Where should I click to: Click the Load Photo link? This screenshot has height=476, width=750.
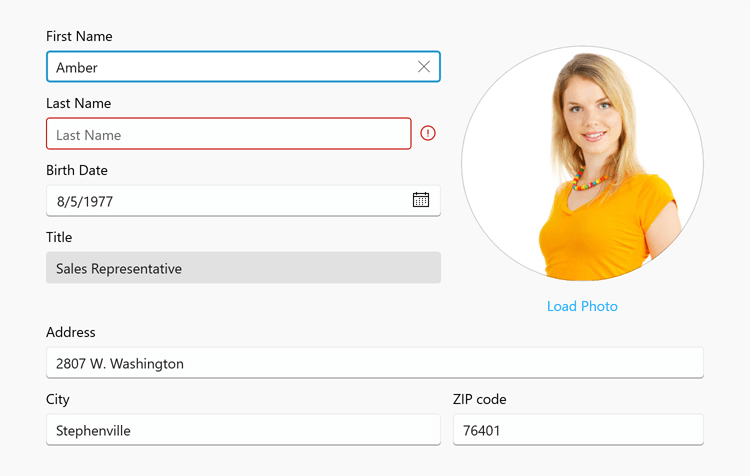(582, 306)
